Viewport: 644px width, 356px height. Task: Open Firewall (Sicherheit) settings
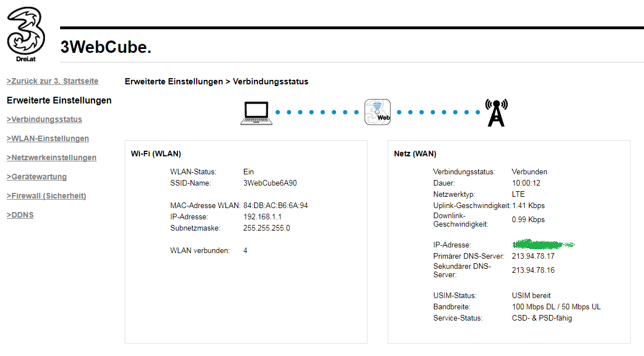47,196
